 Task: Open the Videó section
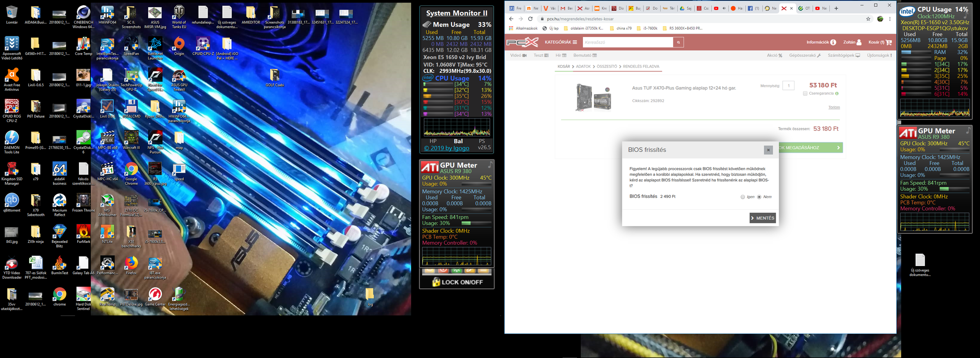coord(518,56)
